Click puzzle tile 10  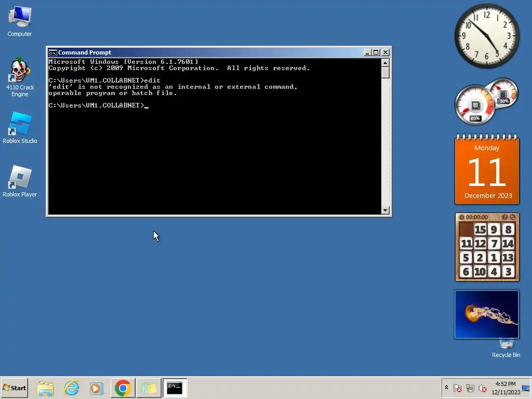point(480,271)
